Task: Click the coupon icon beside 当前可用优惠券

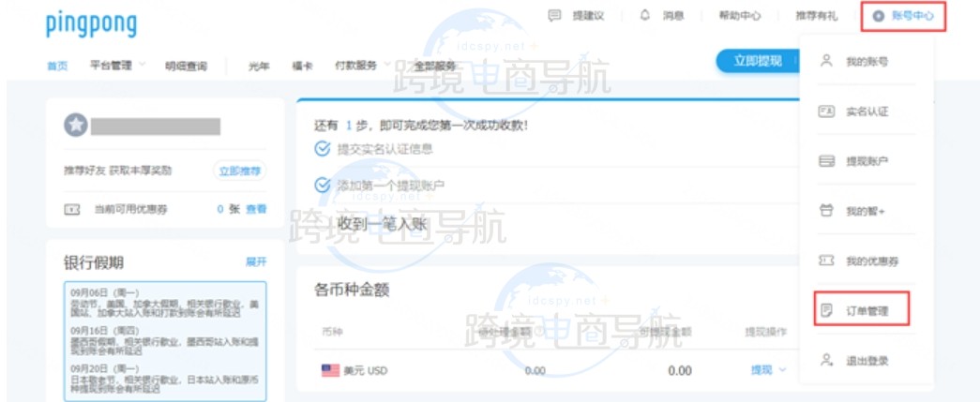Action: [x=72, y=210]
